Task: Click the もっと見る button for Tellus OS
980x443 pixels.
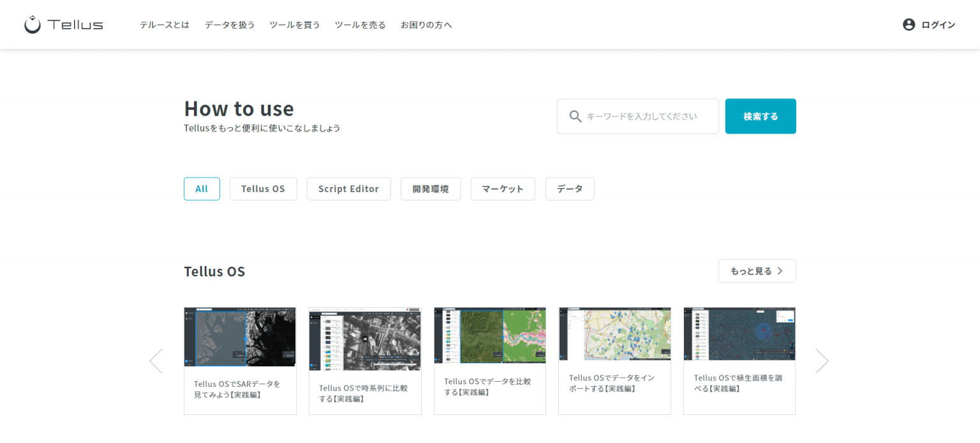Action: [757, 271]
